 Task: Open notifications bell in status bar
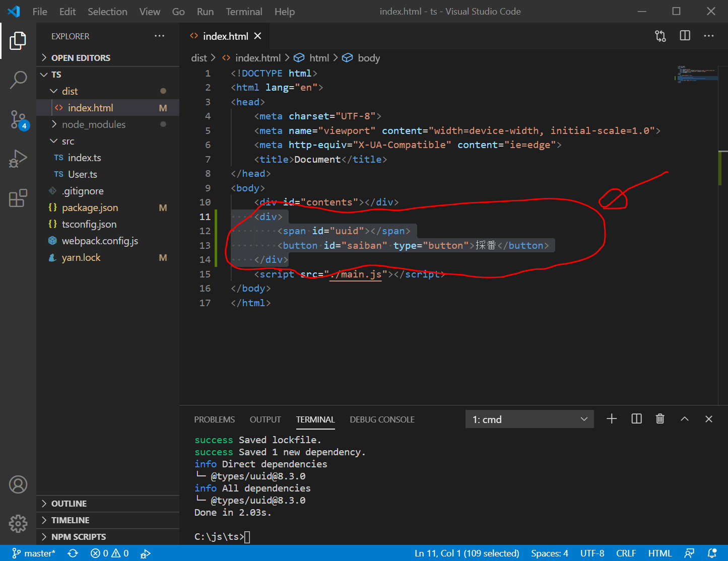point(712,553)
